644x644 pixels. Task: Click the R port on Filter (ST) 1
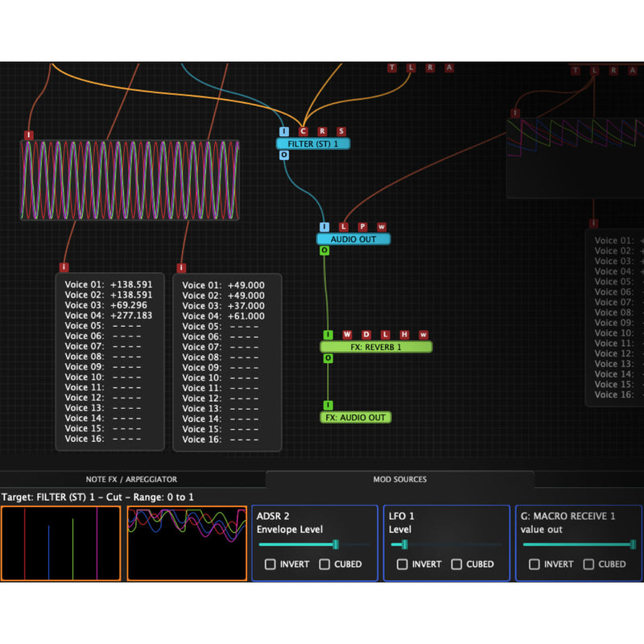322,131
